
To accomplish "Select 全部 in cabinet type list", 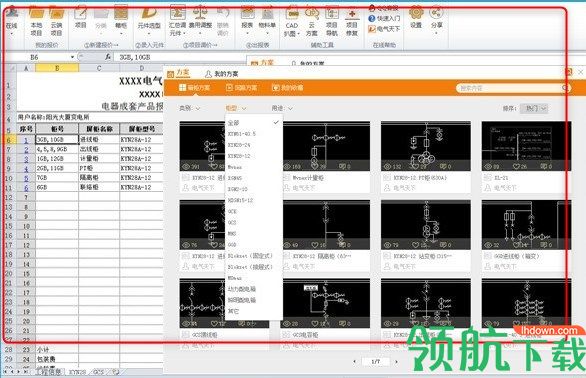I will [x=254, y=123].
